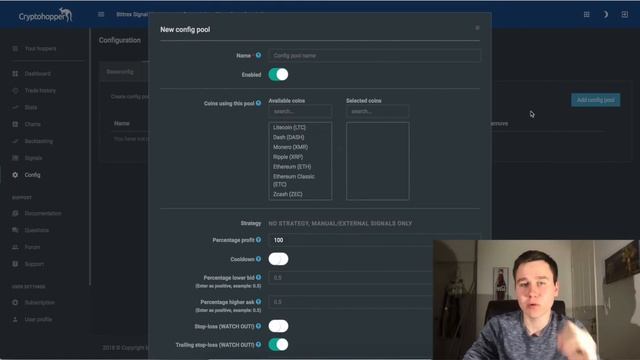
Task: Click Percentage higher ask info icon
Action: (x=258, y=302)
